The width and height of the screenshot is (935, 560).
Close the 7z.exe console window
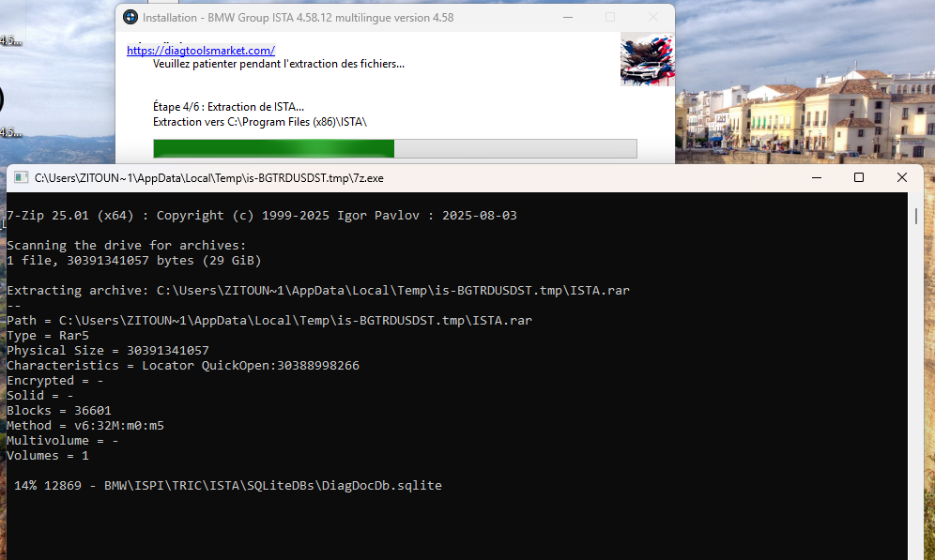click(901, 177)
